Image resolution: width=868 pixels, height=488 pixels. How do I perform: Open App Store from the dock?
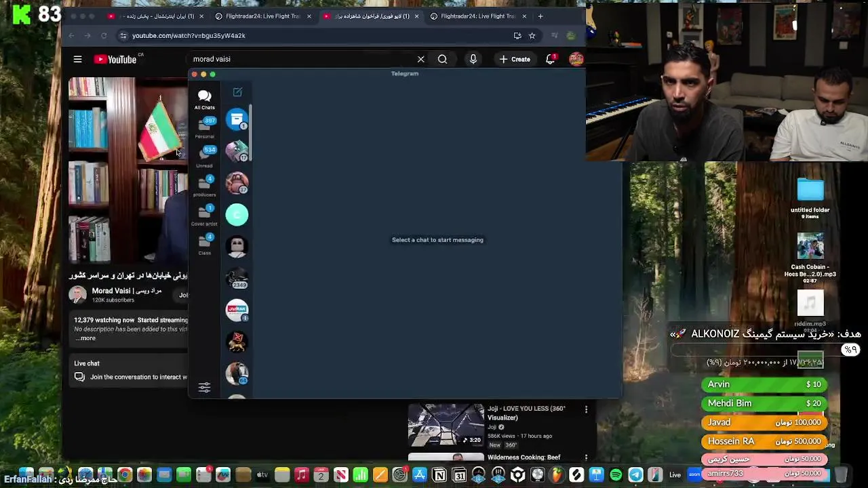point(420,475)
